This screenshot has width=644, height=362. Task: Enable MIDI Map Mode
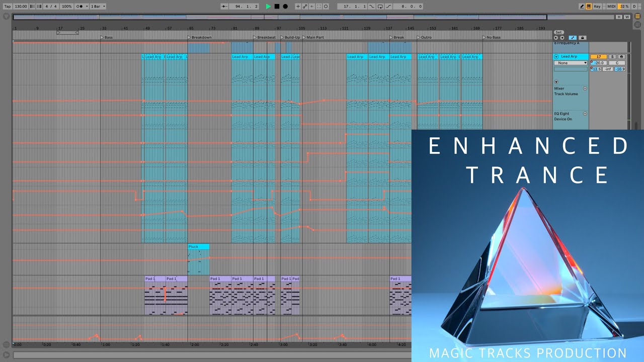pyautogui.click(x=611, y=7)
